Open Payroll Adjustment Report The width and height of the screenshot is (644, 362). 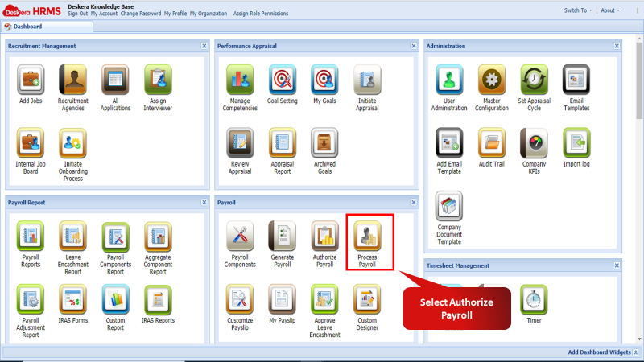point(31,299)
